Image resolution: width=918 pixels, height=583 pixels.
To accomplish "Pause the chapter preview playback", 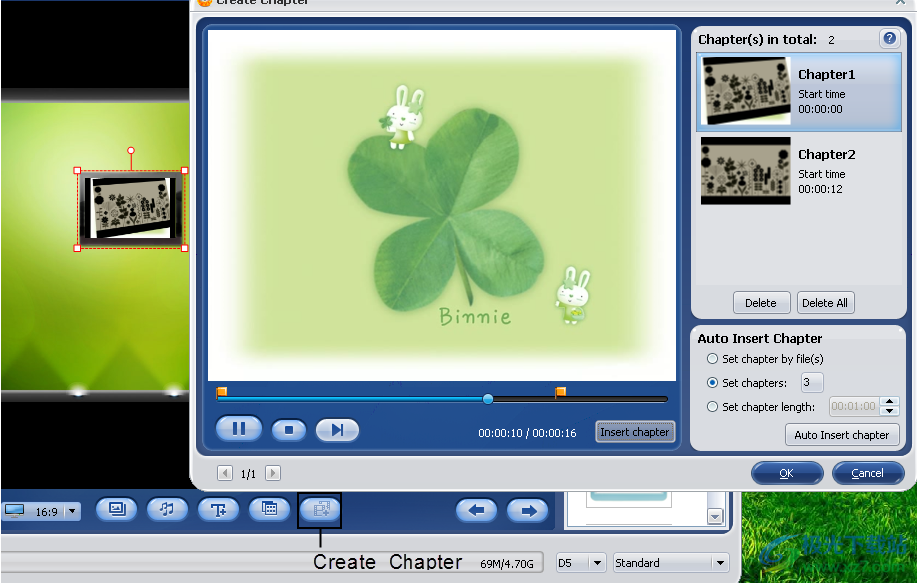I will pos(238,429).
